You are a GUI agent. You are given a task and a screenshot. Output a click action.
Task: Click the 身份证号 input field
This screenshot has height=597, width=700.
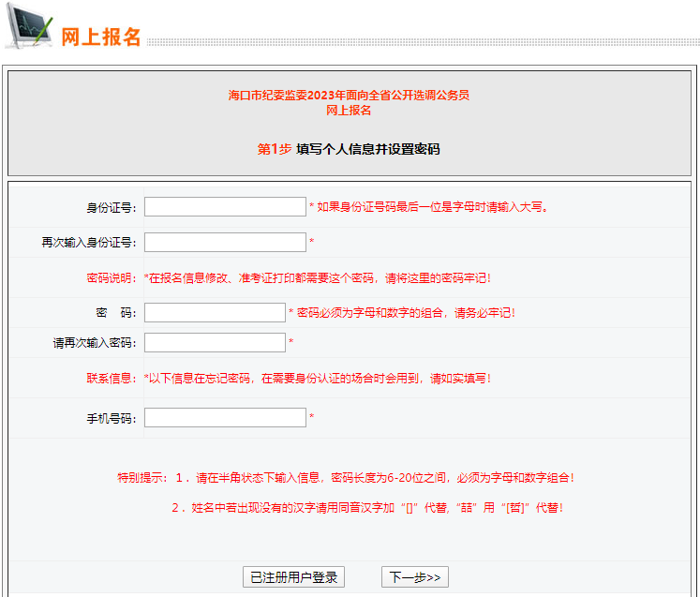[x=225, y=207]
